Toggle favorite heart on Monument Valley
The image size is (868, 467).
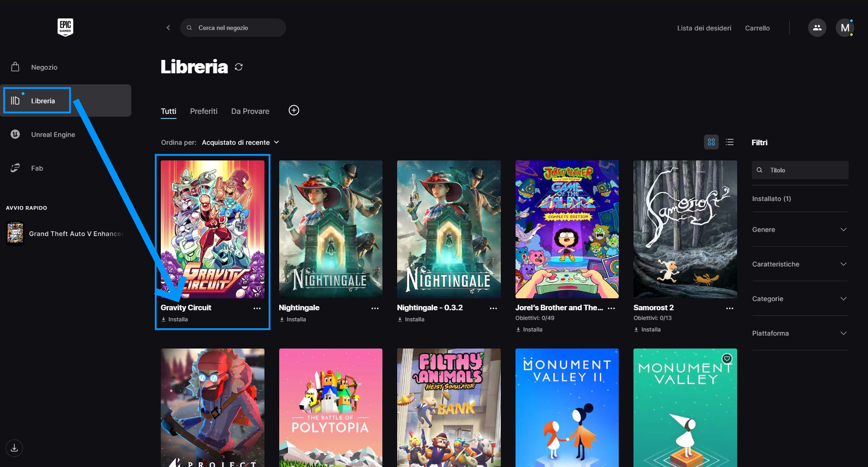pos(727,359)
